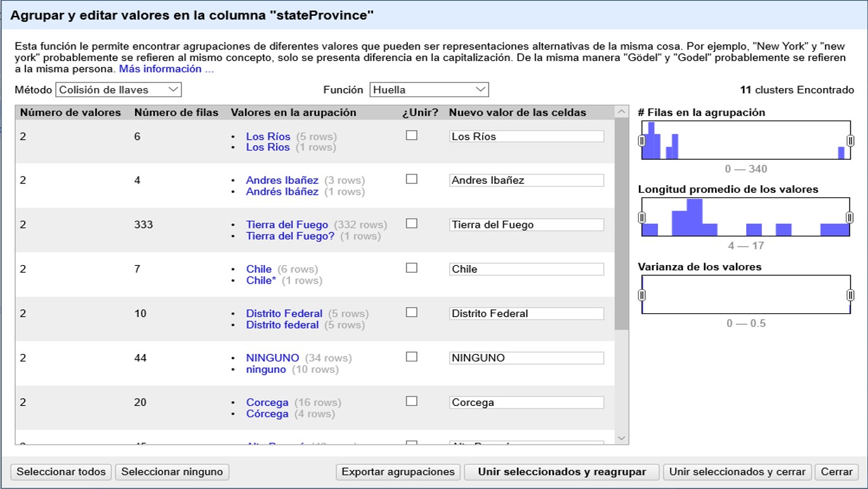Click left handle of Varianza de los valores slider

641,295
